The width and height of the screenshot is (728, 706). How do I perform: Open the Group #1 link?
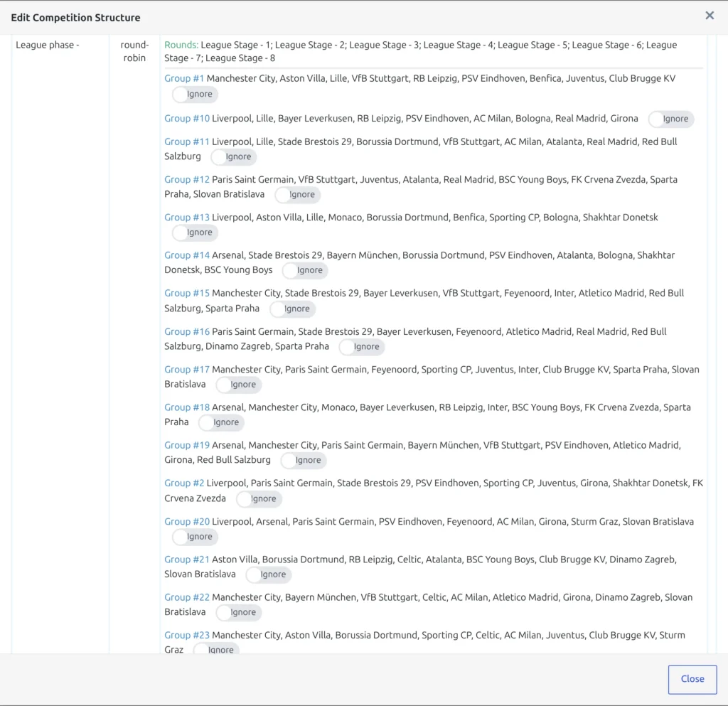(184, 78)
